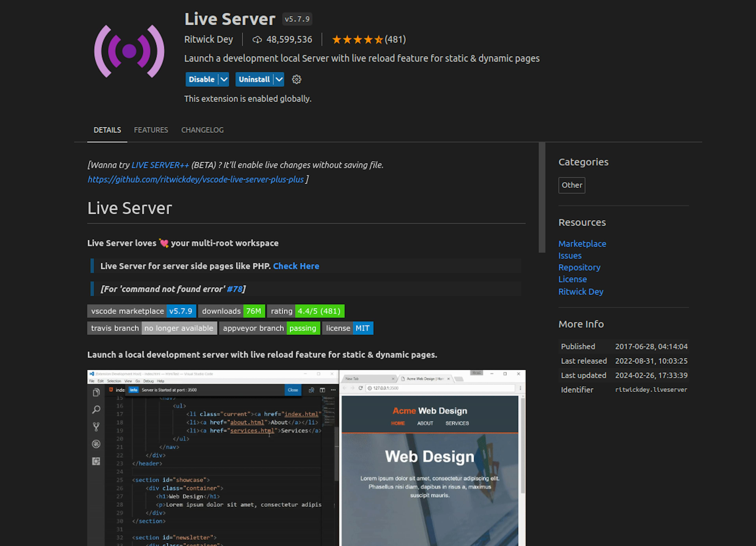Image resolution: width=756 pixels, height=546 pixels.
Task: Open the vscode-live-server-plus-plus GitHub URL
Action: tap(196, 179)
